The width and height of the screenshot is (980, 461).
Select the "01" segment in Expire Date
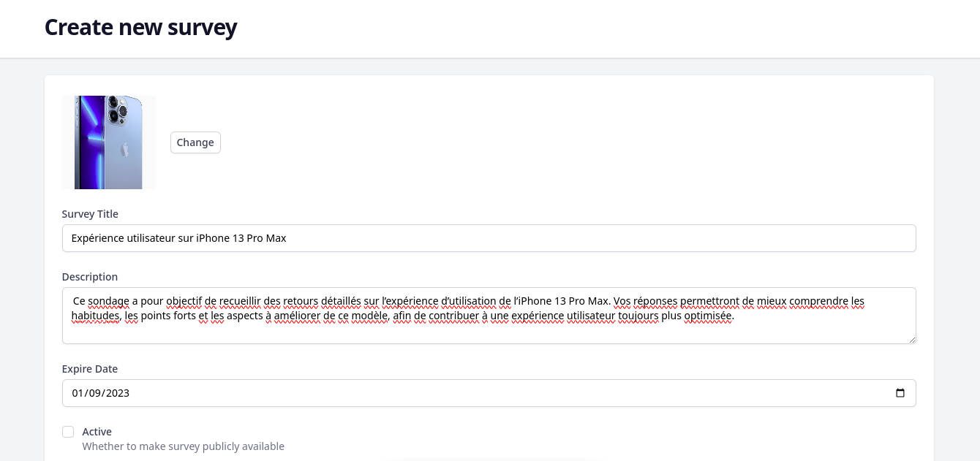(78, 393)
